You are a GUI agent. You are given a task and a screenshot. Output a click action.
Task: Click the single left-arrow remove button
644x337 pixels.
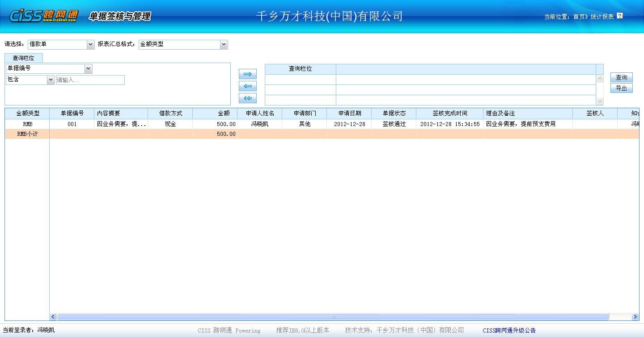click(x=247, y=86)
